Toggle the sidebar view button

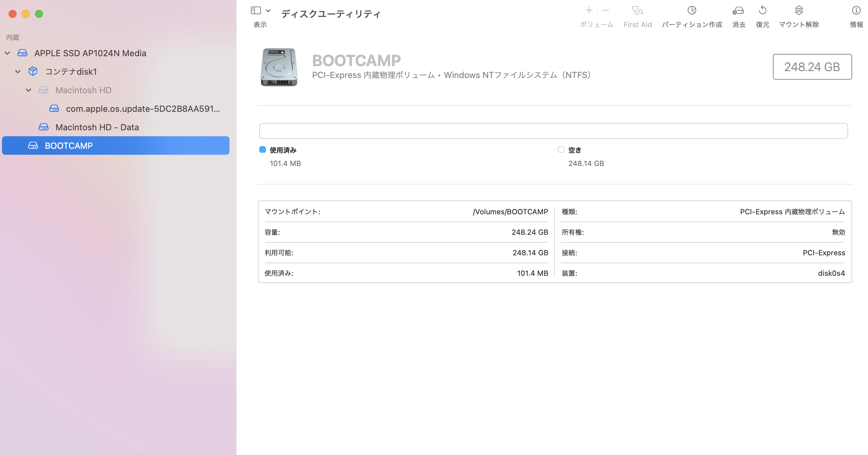pos(256,11)
